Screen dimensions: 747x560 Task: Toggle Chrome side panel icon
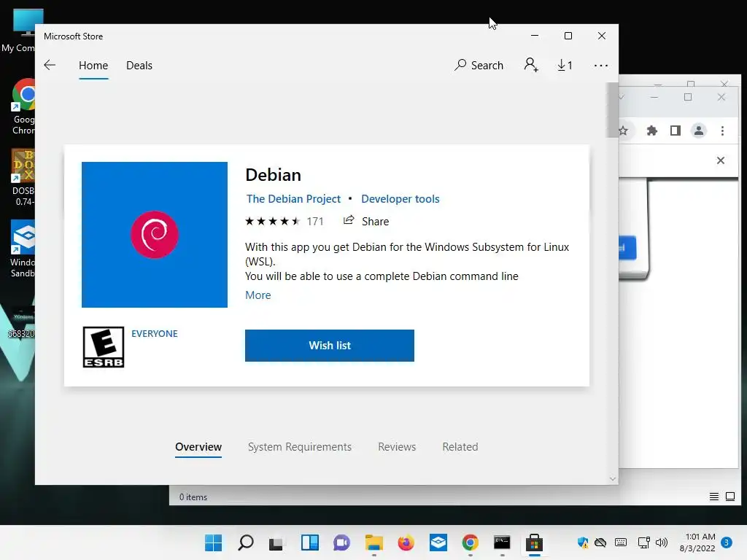pos(675,131)
